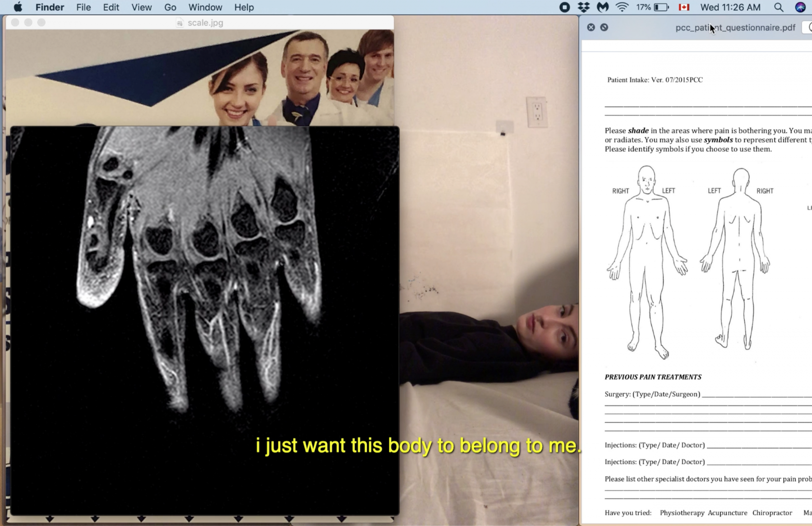This screenshot has width=812, height=526.
Task: Open the Help menu
Action: 244,7
